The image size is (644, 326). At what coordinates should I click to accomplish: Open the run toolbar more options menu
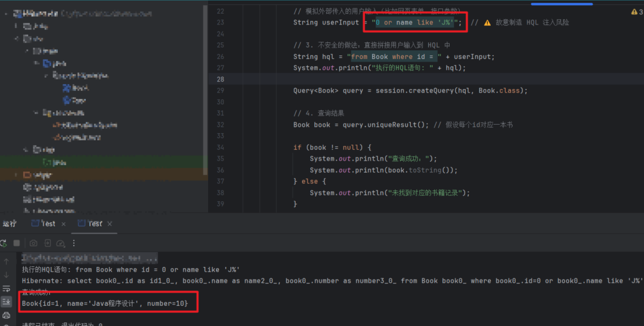(x=74, y=244)
